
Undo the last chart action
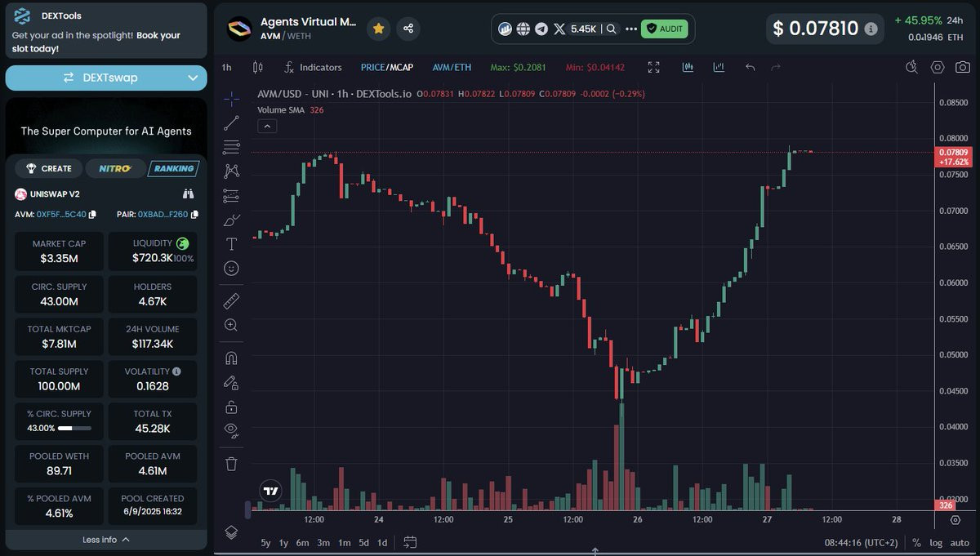tap(750, 67)
